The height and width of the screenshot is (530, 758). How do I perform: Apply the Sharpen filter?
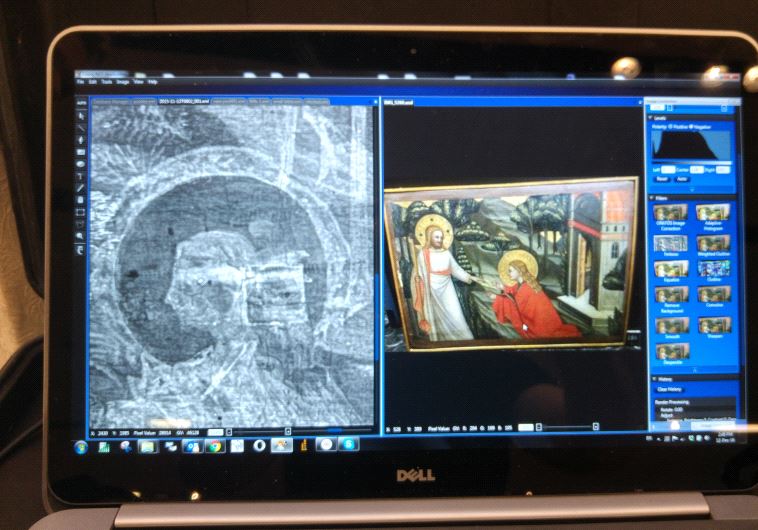[711, 326]
